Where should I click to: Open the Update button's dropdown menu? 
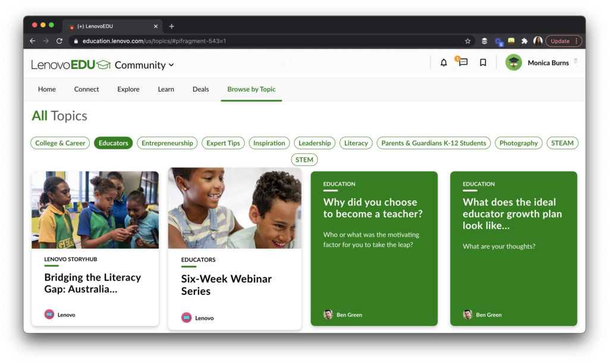tap(576, 40)
